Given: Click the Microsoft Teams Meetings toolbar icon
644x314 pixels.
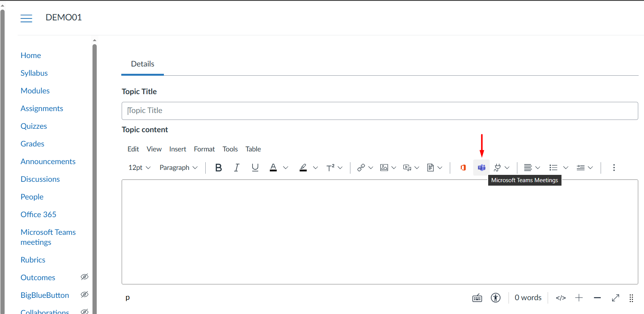Looking at the screenshot, I should click(481, 168).
